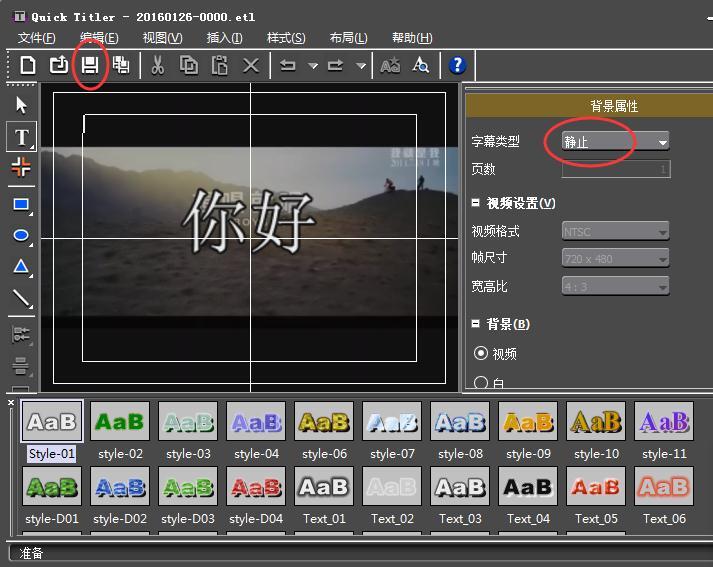Click the Open file toolbar icon
Image resolution: width=713 pixels, height=567 pixels.
pyautogui.click(x=59, y=65)
